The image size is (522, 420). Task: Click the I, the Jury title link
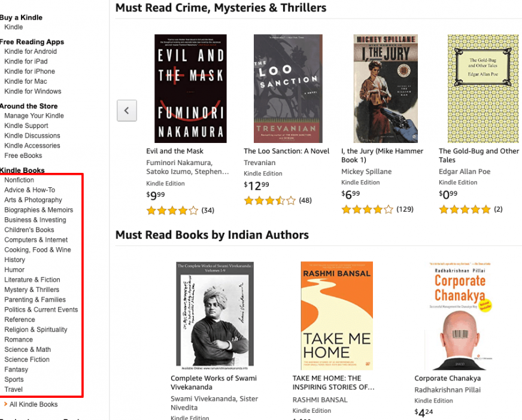tap(382, 156)
